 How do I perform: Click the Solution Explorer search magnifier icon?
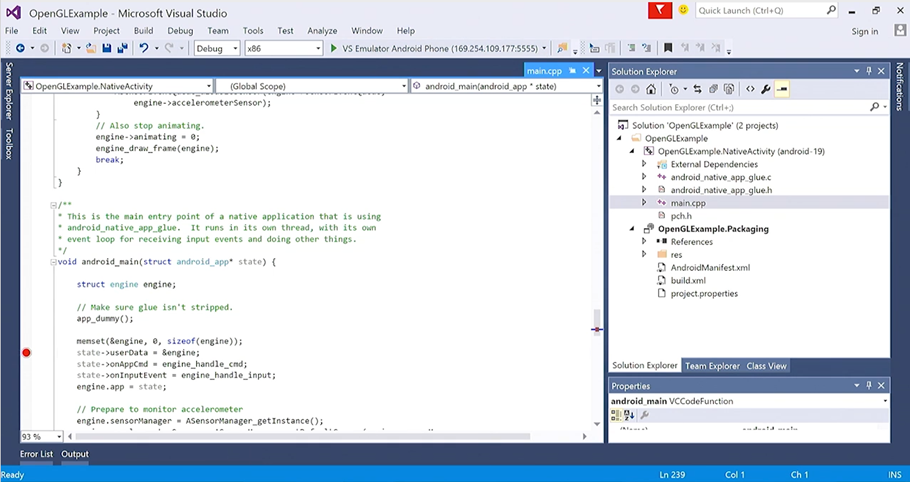coord(875,107)
